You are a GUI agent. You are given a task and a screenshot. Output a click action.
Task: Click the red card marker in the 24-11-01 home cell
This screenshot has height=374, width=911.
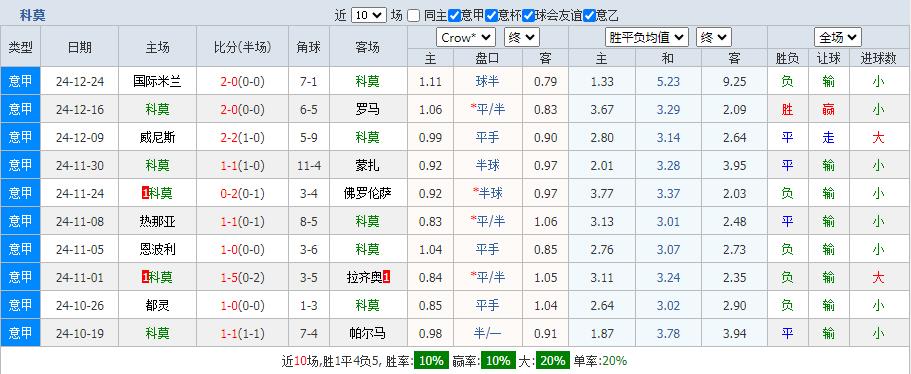pos(145,277)
